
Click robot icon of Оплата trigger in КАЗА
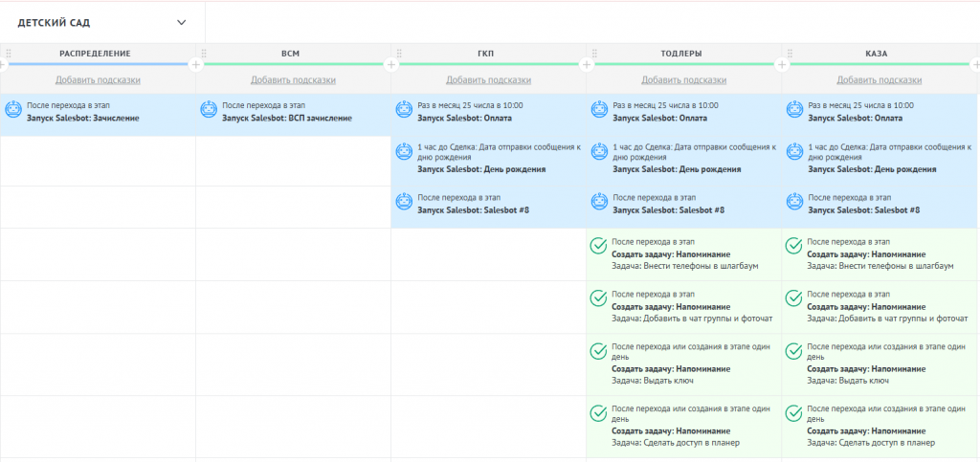click(x=794, y=109)
